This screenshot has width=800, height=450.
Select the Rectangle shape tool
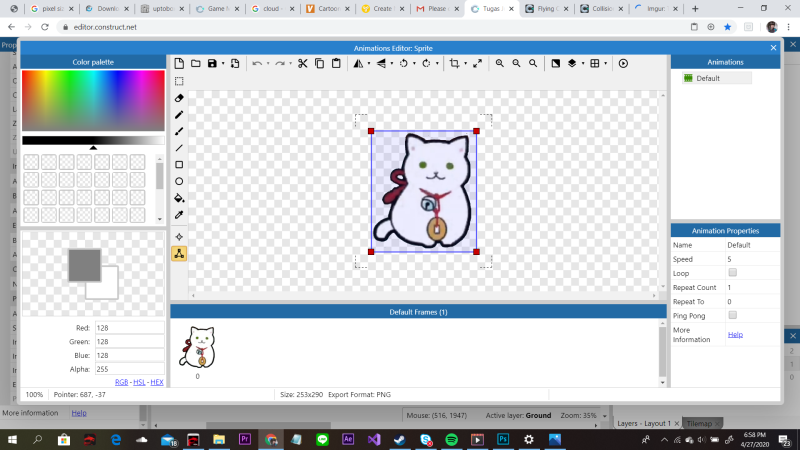[x=179, y=165]
